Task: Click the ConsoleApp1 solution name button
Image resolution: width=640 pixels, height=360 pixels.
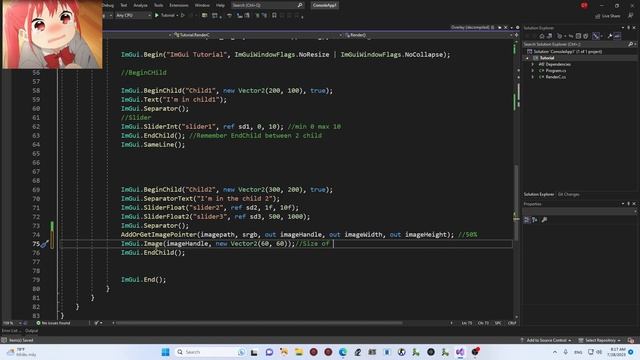Action: point(324,5)
